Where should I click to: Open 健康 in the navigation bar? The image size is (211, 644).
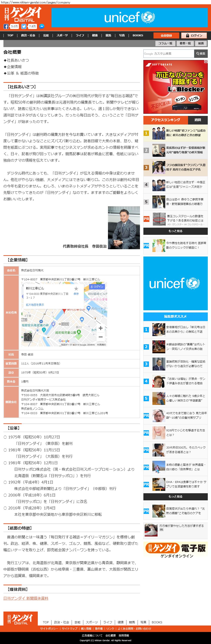(95, 35)
